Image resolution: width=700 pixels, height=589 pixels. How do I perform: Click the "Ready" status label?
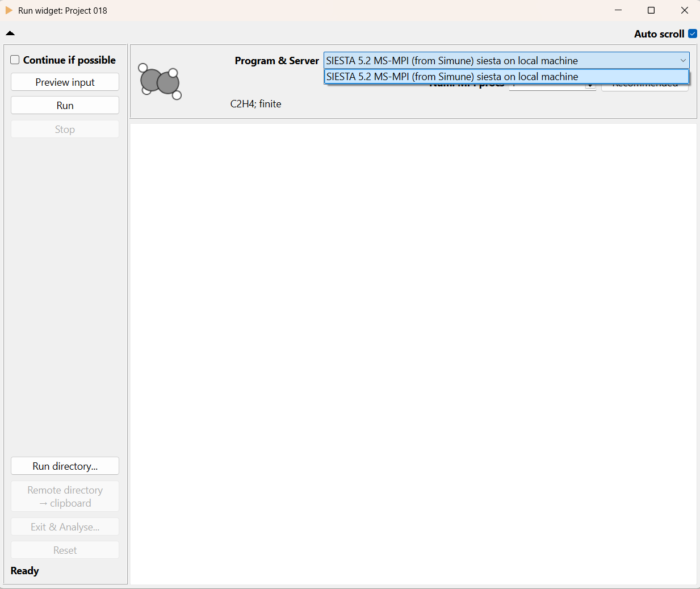coord(25,571)
